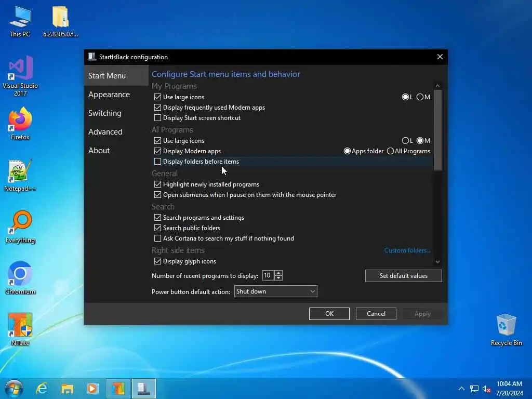Click StartIsBack title bar icon

(x=92, y=57)
